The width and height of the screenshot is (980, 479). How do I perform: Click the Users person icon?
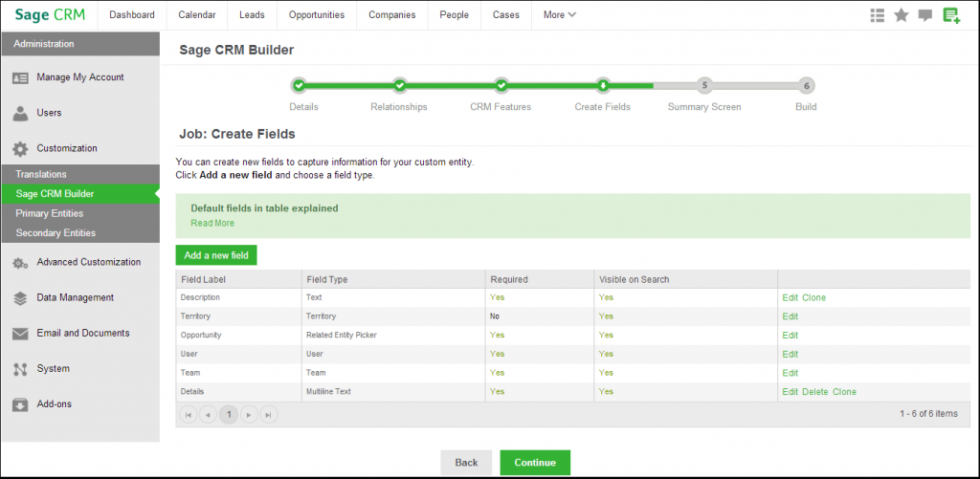point(21,114)
